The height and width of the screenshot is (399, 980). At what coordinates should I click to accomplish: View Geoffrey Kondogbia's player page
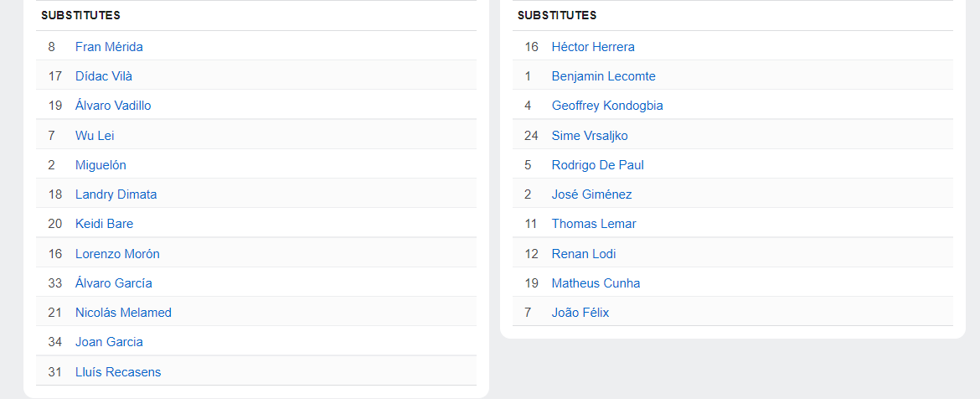[607, 106]
